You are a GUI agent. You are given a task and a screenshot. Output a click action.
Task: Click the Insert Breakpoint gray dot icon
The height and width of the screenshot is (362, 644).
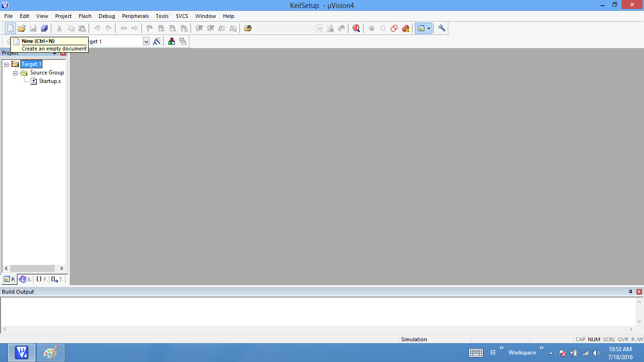coord(372,28)
